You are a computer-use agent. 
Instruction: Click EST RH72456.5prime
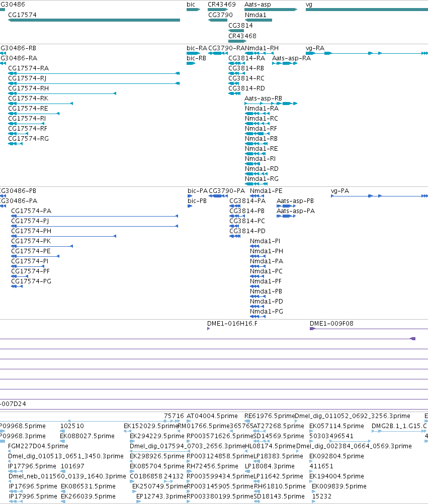click(212, 466)
